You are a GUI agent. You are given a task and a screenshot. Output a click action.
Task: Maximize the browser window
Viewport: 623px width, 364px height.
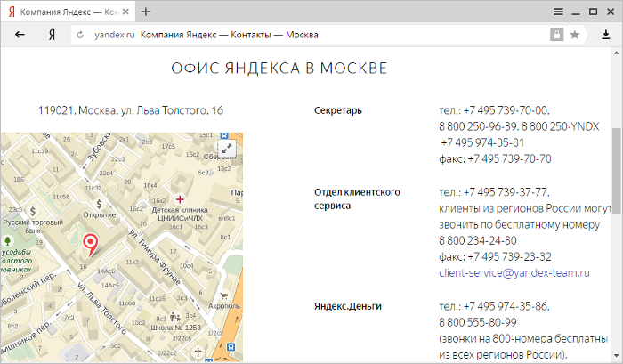point(594,12)
